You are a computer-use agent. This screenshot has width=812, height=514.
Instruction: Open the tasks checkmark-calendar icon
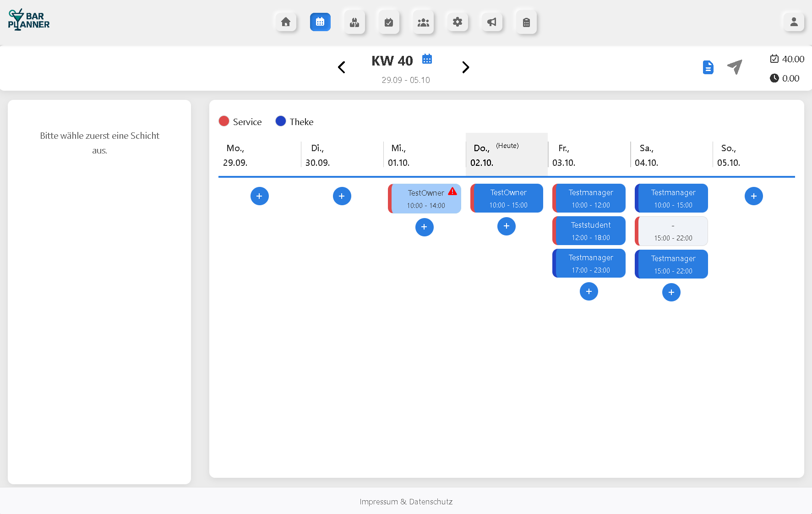tap(389, 22)
